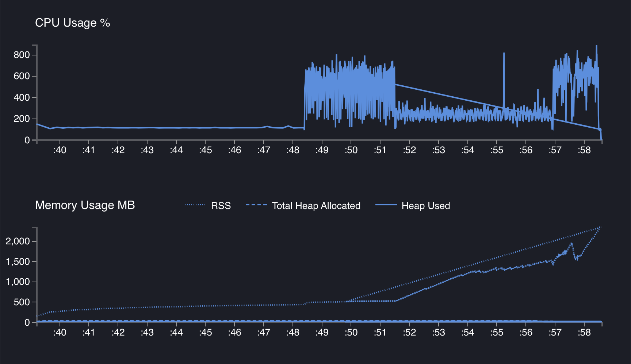Select the tallest CPU peak at :58
Viewport: 631px width, 364px height.
[597, 47]
